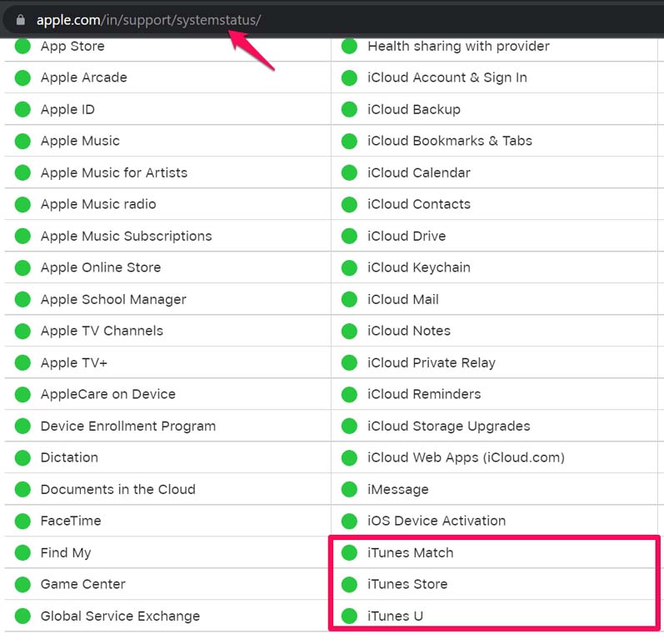Screen dimensions: 664x644
Task: Click the Apple School Manager label
Action: (x=113, y=299)
